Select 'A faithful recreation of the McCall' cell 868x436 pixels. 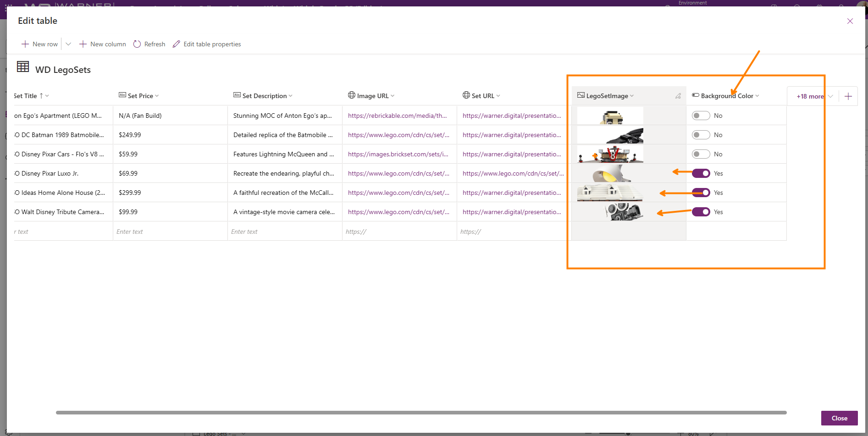(285, 193)
